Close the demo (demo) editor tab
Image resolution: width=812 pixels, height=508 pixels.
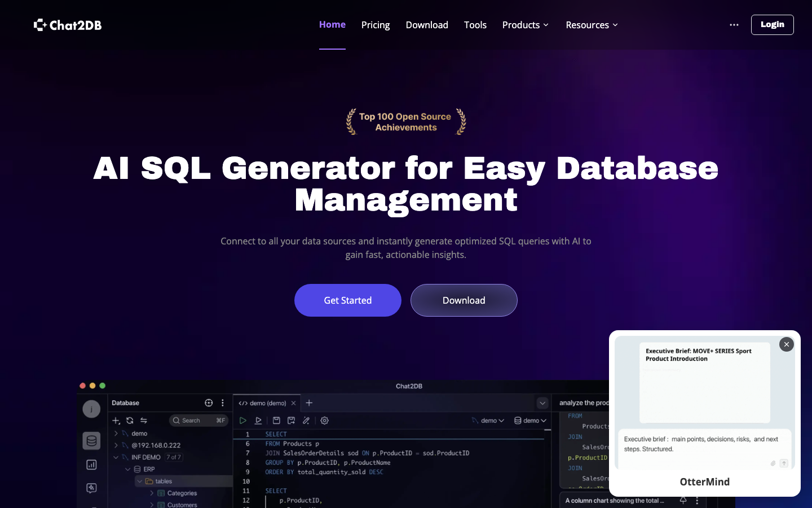[293, 403]
